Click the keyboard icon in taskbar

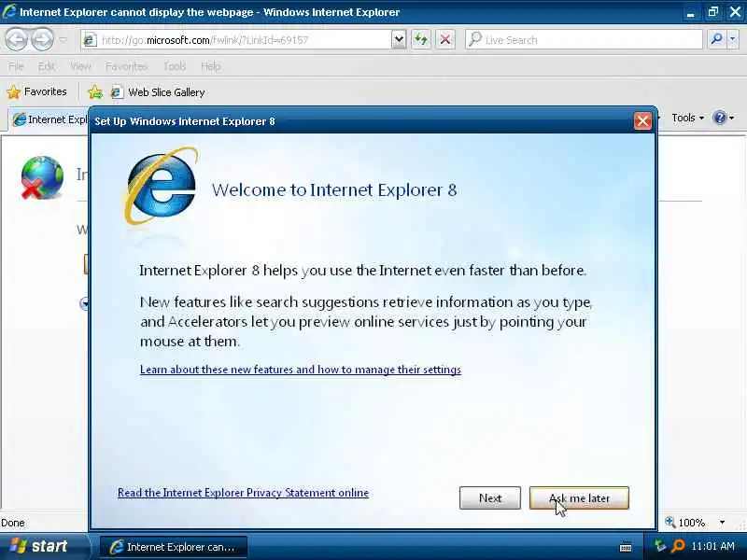pyautogui.click(x=626, y=548)
